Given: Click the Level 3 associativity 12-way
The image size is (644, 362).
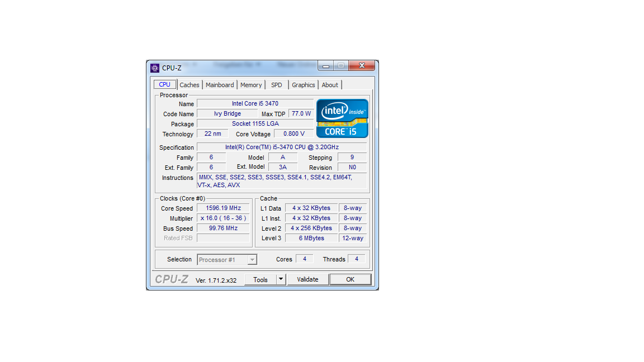Looking at the screenshot, I should pyautogui.click(x=353, y=238).
